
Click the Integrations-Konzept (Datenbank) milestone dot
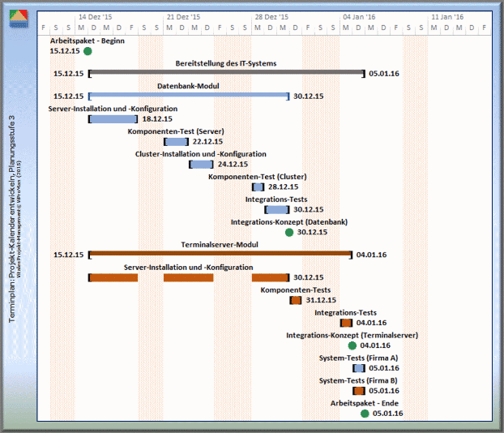tap(289, 232)
